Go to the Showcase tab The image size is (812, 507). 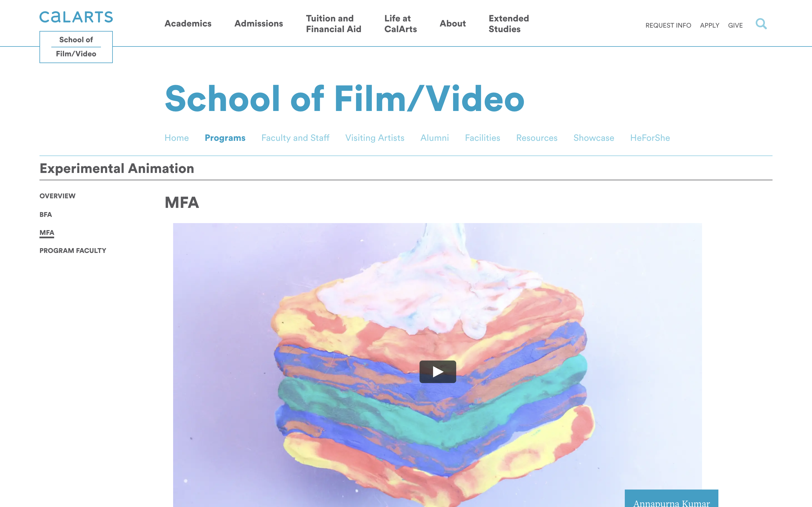click(x=593, y=138)
